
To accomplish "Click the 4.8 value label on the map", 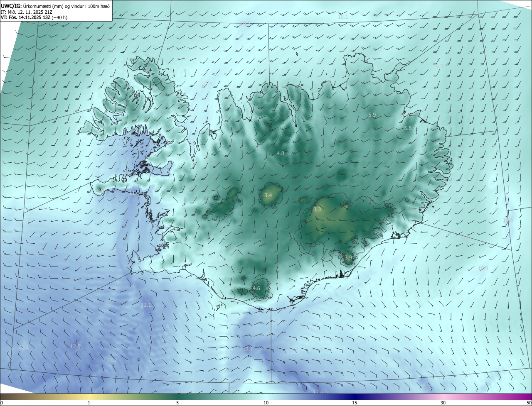I will tap(281, 153).
